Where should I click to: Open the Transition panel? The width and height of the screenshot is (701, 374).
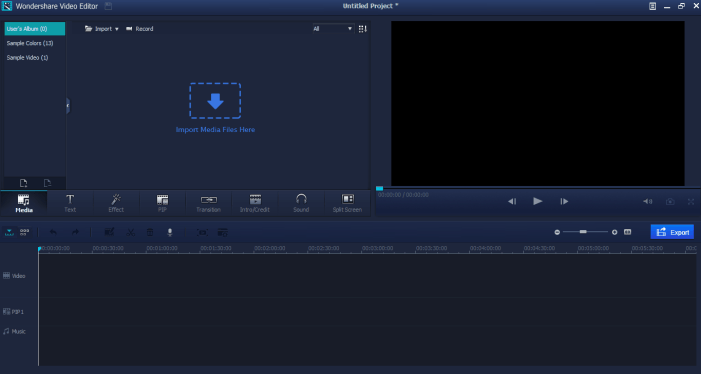(x=208, y=203)
